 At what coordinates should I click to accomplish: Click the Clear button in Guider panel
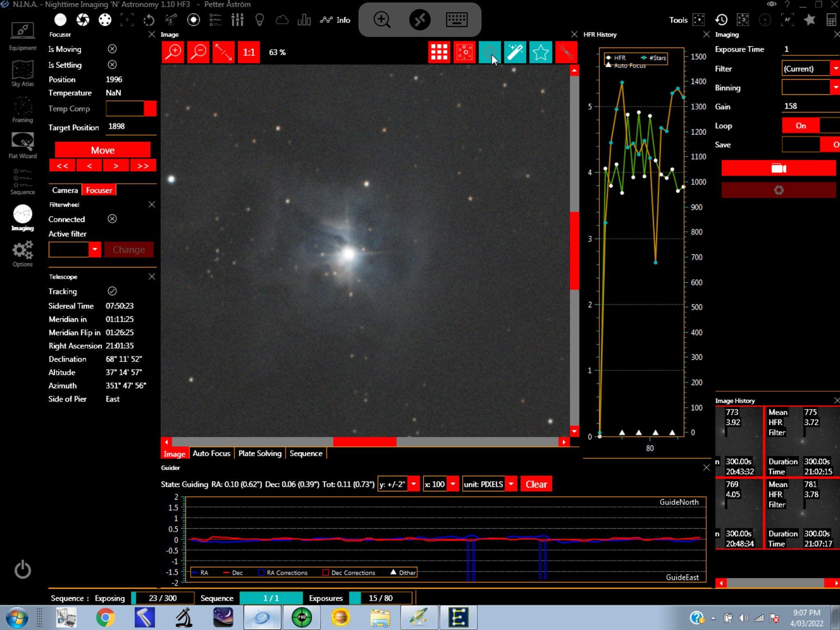point(536,484)
